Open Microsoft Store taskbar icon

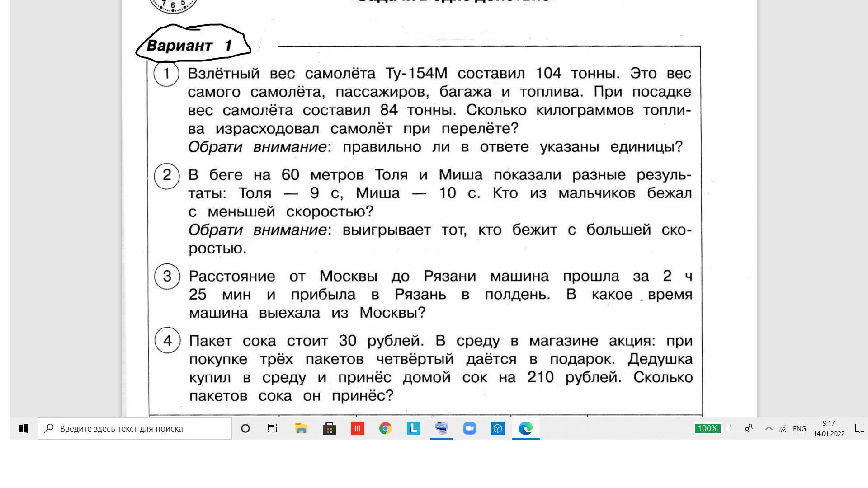click(329, 428)
